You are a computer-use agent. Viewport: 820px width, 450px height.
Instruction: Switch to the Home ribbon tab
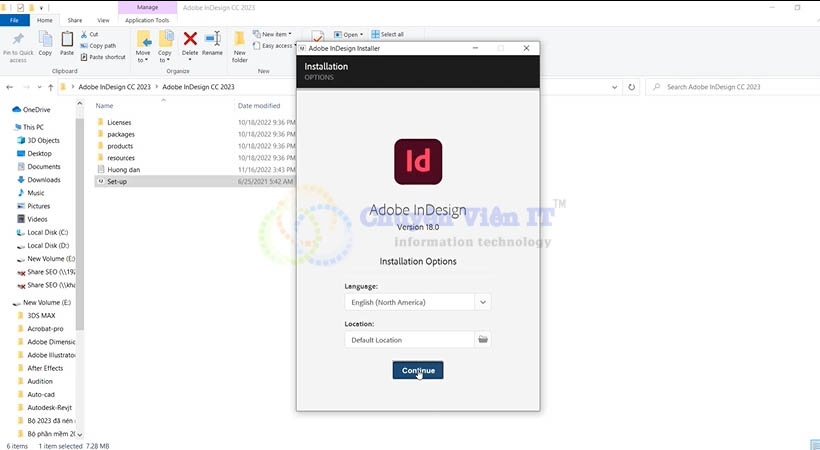(x=44, y=20)
